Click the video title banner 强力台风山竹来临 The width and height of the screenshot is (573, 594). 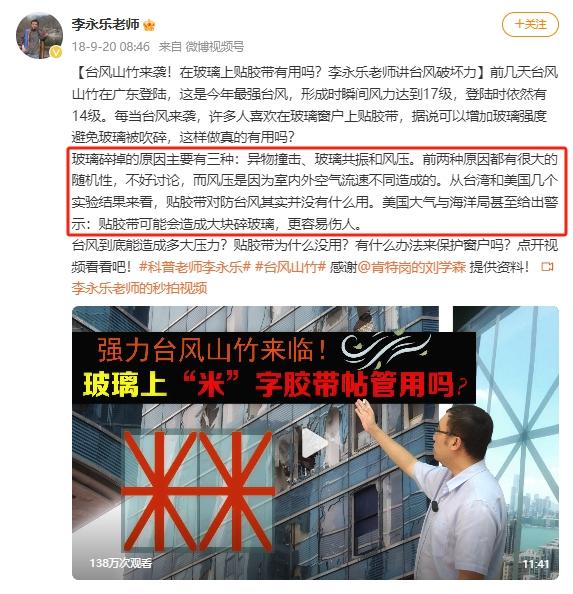point(211,350)
